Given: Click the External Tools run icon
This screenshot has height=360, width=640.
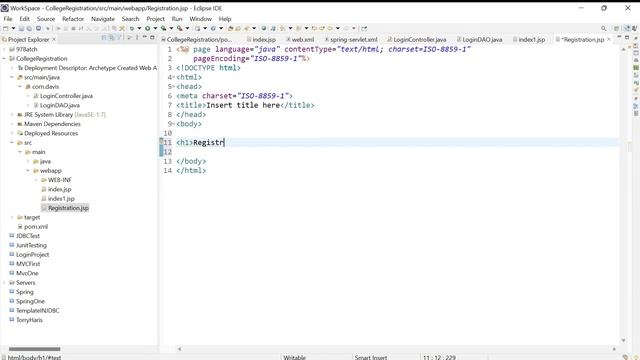Looking at the screenshot, I should (x=179, y=28).
